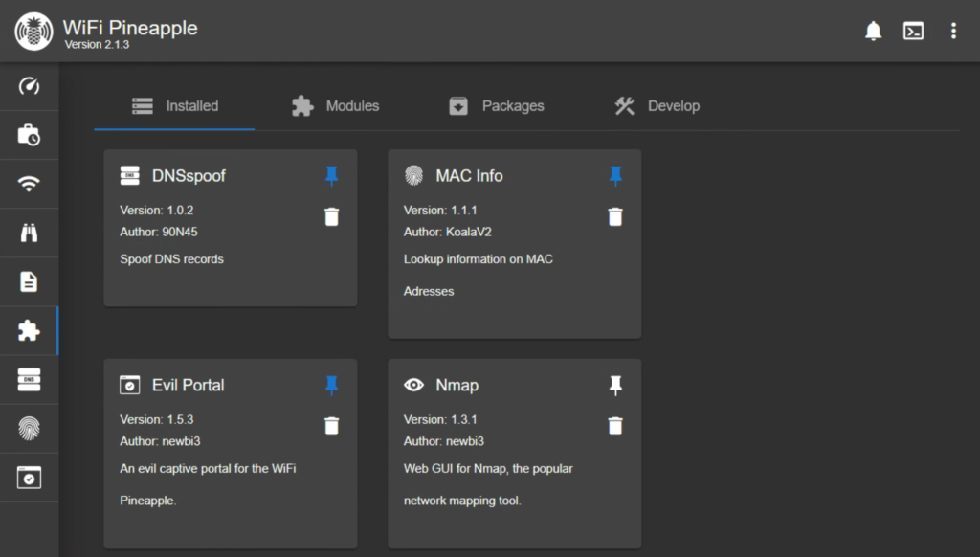
Task: Open pinned MAC Info fingerprint in sidebar
Action: tap(29, 428)
